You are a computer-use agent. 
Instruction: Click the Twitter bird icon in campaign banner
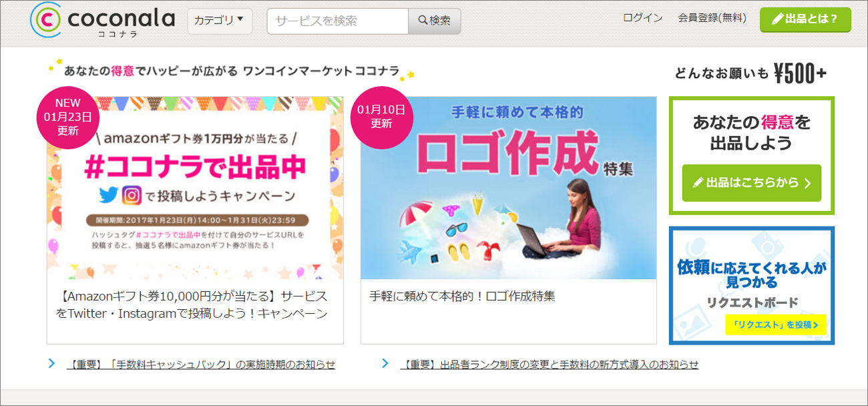(107, 195)
